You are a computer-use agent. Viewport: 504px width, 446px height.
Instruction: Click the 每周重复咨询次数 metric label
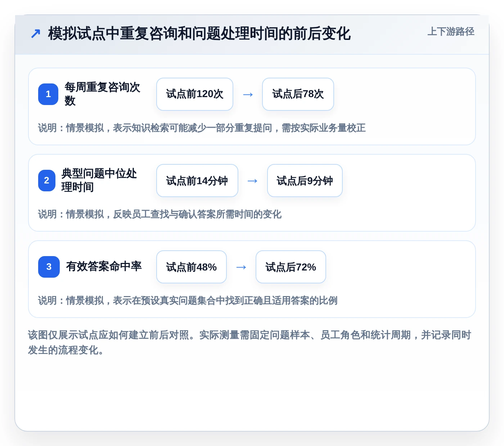click(103, 94)
